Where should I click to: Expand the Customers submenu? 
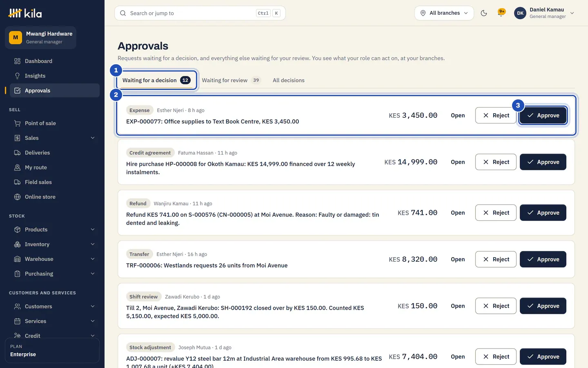(x=93, y=306)
